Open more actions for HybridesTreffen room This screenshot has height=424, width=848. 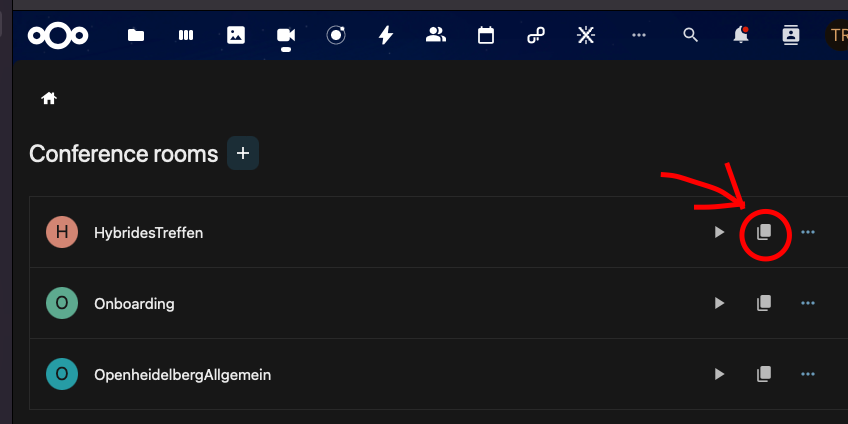point(807,233)
